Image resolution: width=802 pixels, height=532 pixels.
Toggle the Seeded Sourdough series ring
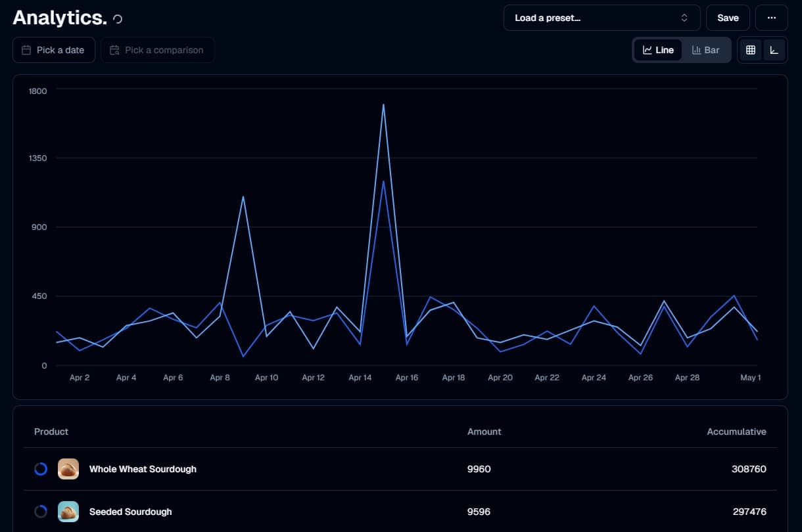[41, 511]
